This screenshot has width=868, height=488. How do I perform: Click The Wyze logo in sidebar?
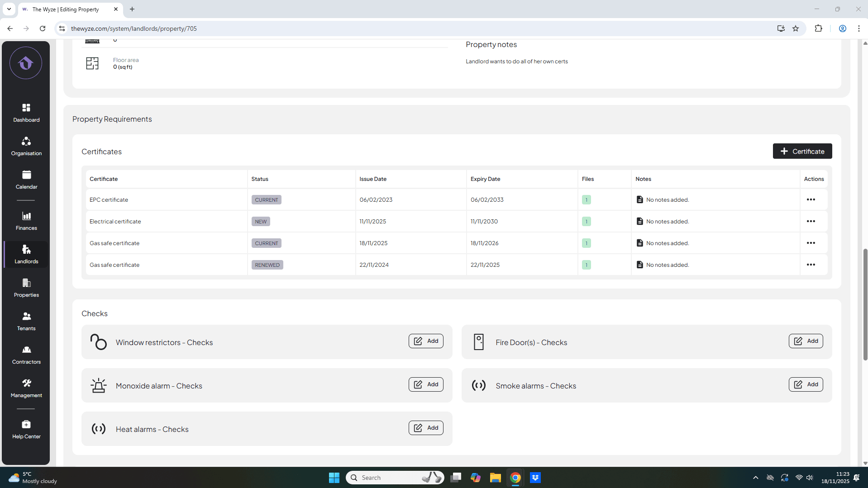pos(26,63)
